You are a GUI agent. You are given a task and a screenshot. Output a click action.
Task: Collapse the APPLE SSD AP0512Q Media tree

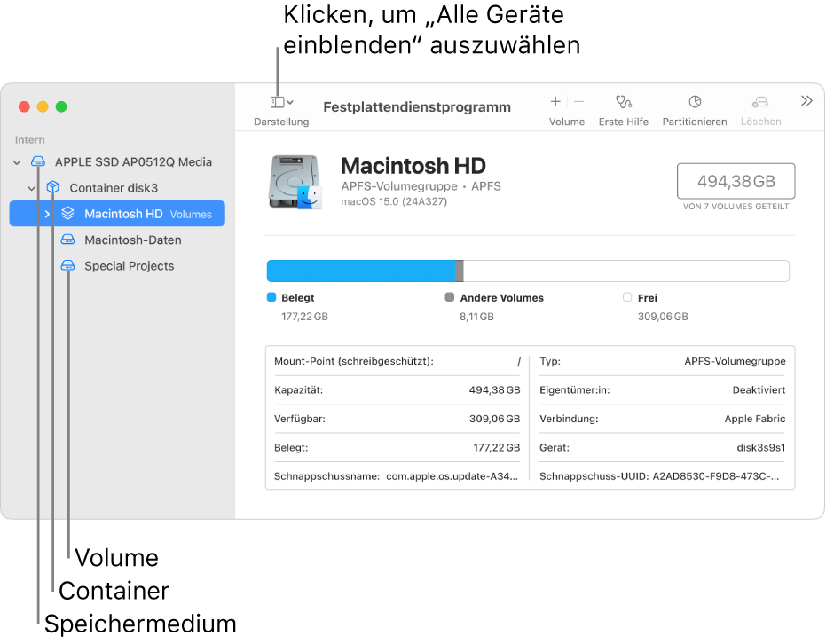click(x=17, y=162)
